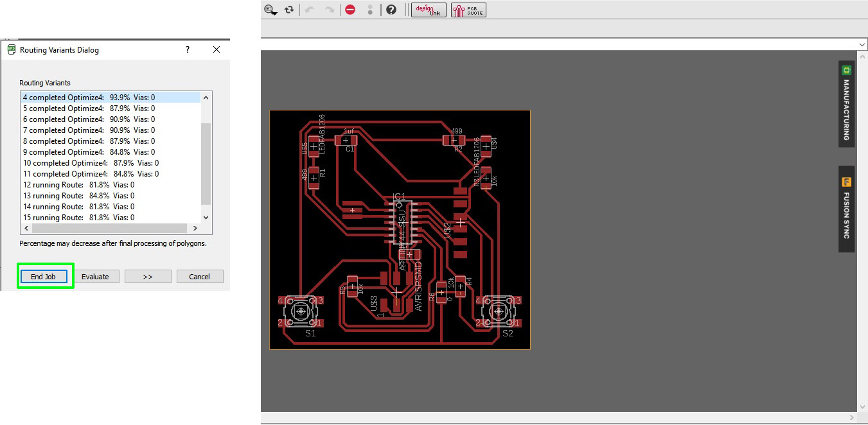The width and height of the screenshot is (868, 425).
Task: Open the Fusion Sync side panel tab
Action: [846, 209]
